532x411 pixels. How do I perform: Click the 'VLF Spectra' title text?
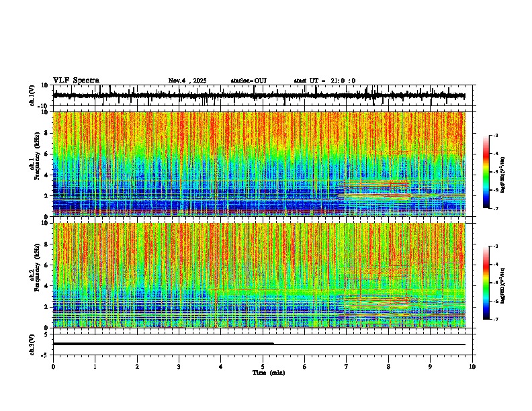click(x=76, y=81)
